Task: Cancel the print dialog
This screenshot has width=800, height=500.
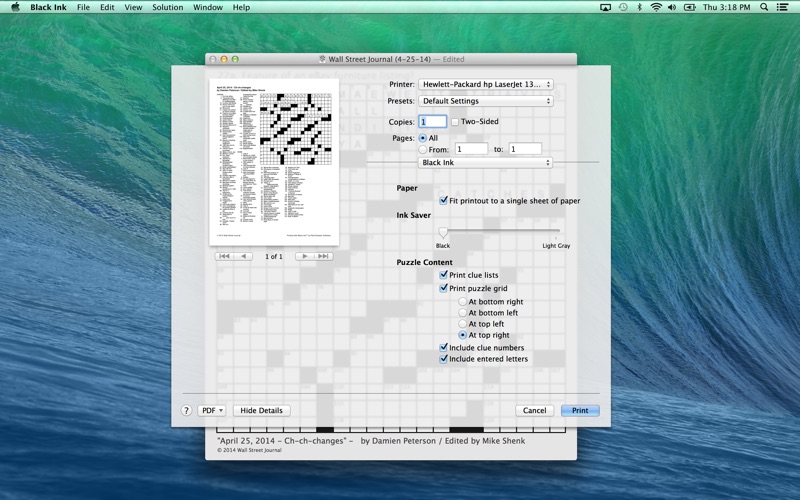Action: (534, 410)
